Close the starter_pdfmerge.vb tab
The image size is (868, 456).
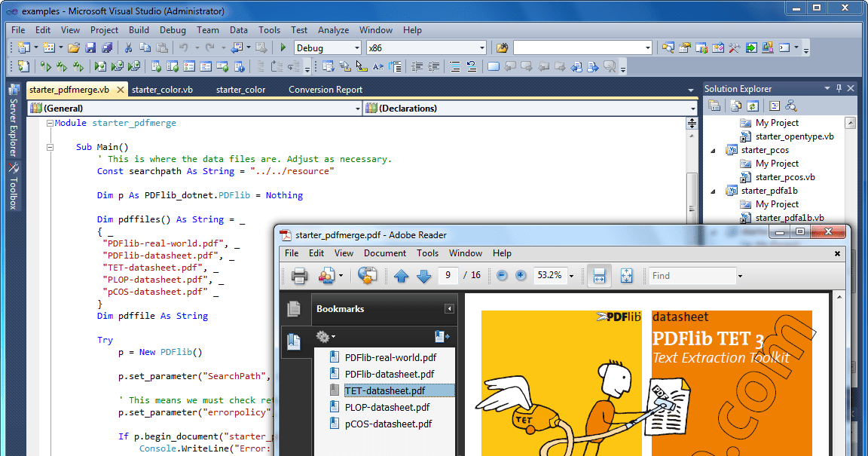click(x=121, y=89)
